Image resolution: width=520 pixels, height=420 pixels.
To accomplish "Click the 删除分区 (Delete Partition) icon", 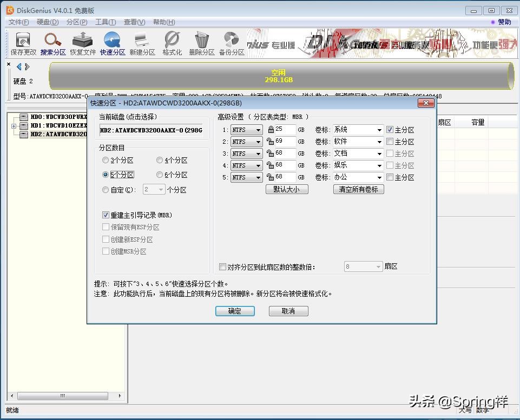I will click(x=201, y=43).
